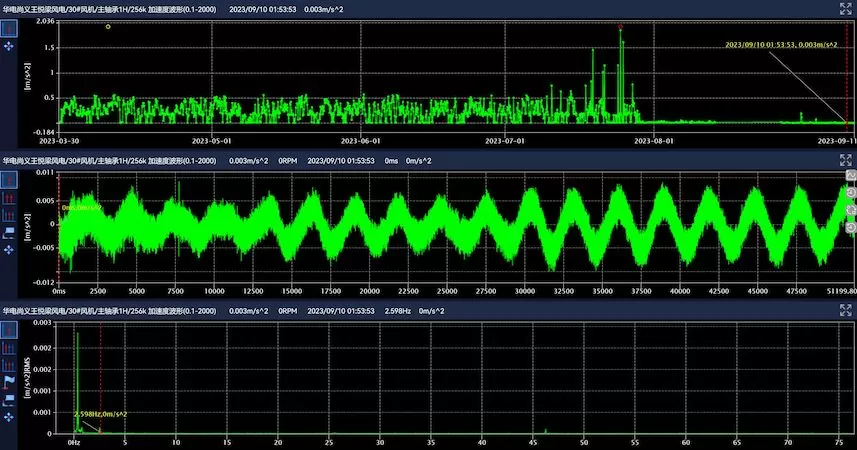The height and width of the screenshot is (450, 857).
Task: Click the yellow circle marker in trend chart
Action: [108, 27]
